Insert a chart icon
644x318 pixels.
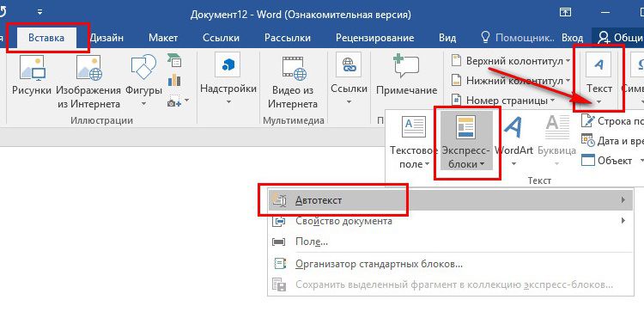pos(174,80)
